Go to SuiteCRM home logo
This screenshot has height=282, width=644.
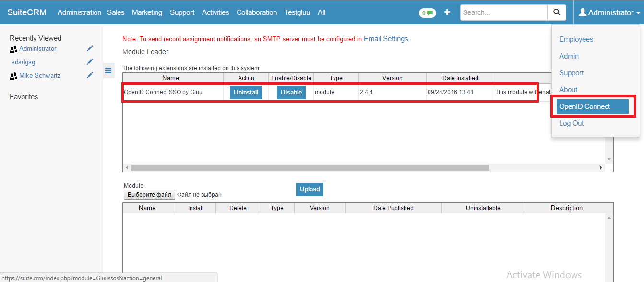tap(27, 12)
